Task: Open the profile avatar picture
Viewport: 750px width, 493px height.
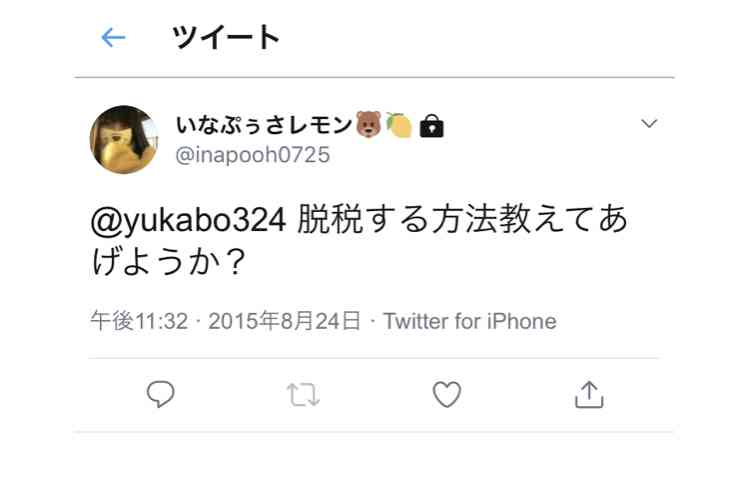Action: coord(124,140)
